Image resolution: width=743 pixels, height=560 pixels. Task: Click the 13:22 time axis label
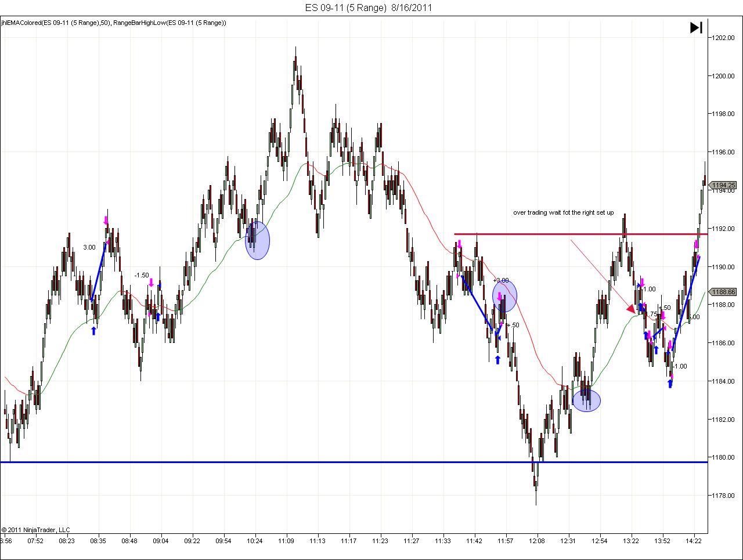coord(632,541)
